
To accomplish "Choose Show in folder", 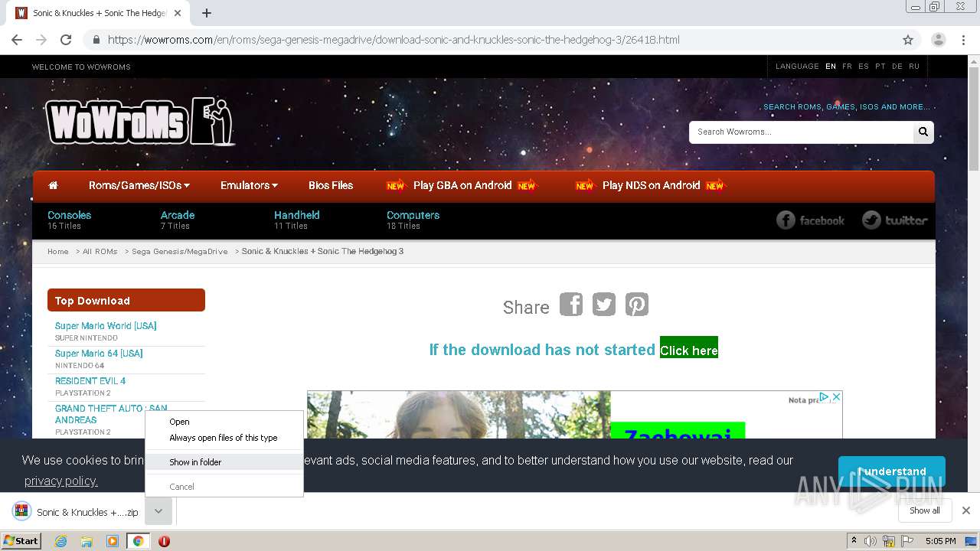I will (x=224, y=462).
